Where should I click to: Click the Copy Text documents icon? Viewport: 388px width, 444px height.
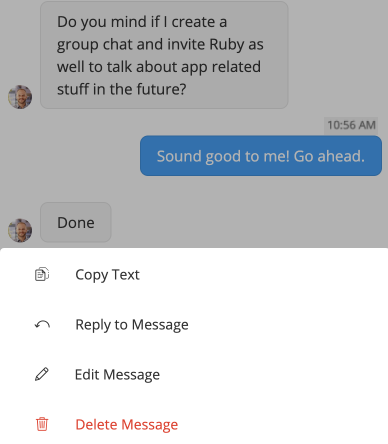coord(42,275)
